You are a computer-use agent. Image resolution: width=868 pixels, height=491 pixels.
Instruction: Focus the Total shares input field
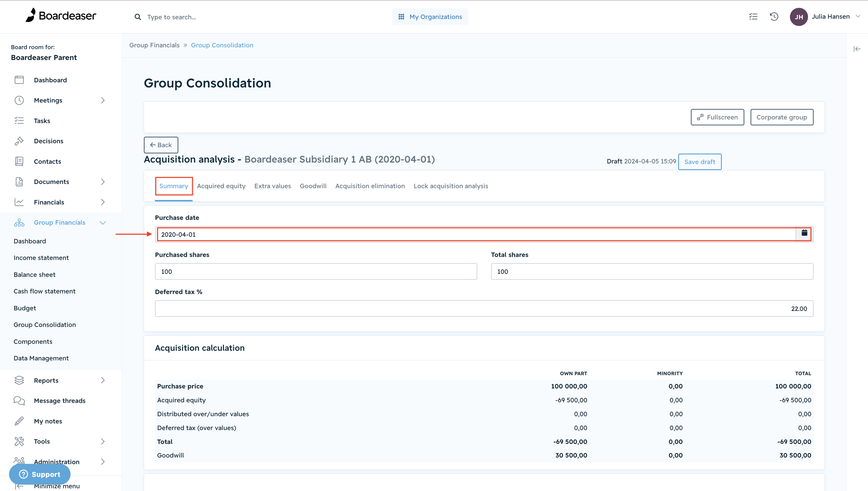point(652,271)
